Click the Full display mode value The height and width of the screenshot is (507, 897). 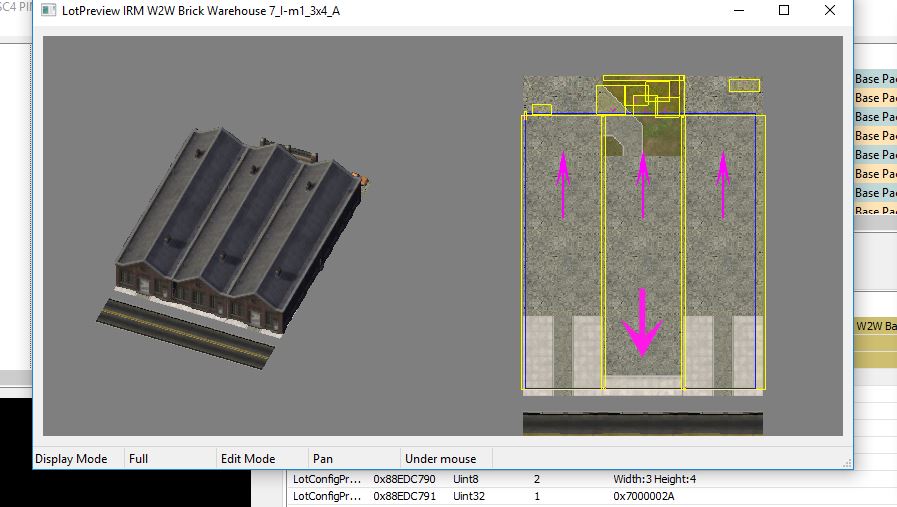tap(138, 459)
